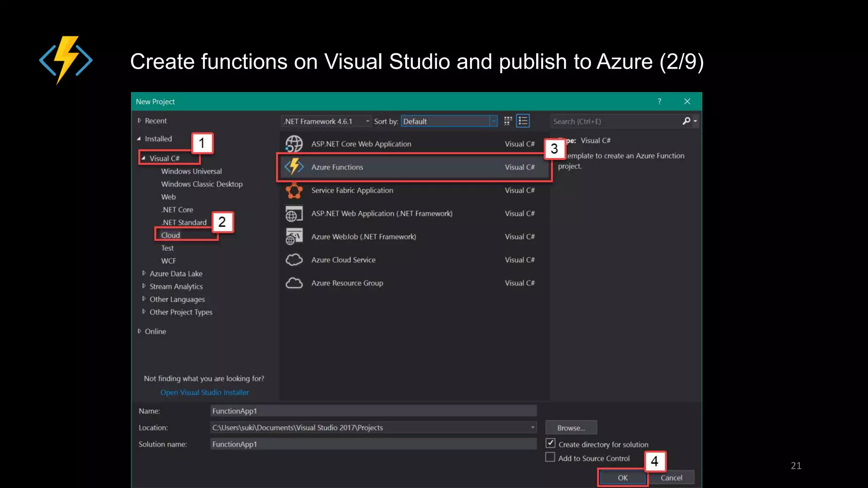
Task: Select the Windows Classic Desktop category
Action: tap(202, 184)
